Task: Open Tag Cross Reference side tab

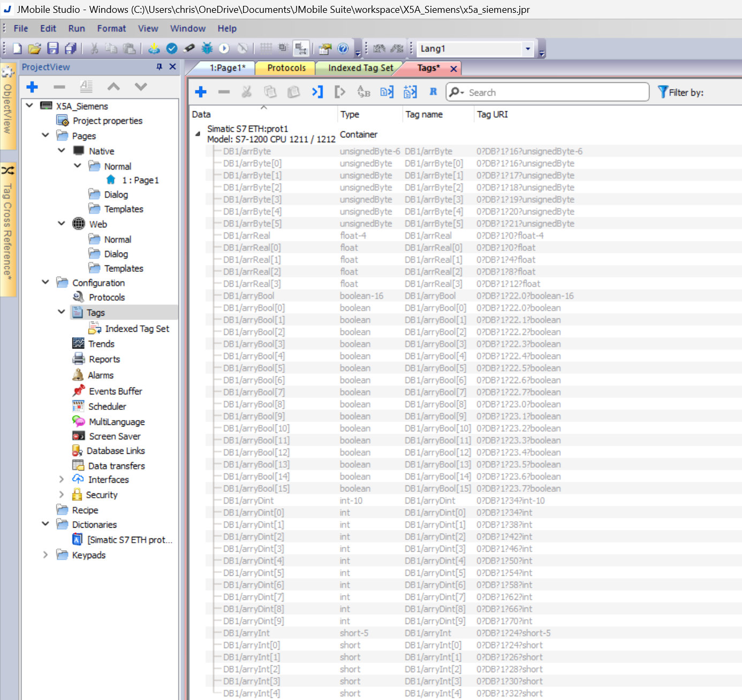Action: tap(7, 229)
